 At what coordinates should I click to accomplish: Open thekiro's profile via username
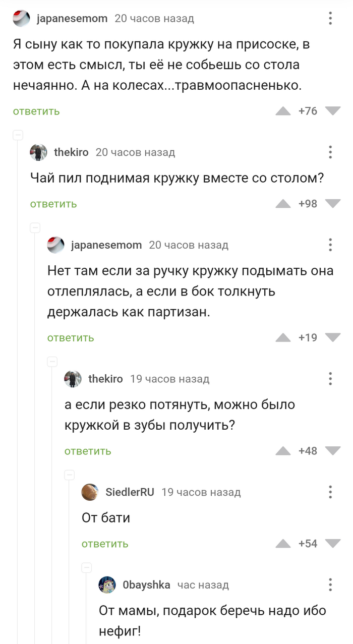click(70, 152)
